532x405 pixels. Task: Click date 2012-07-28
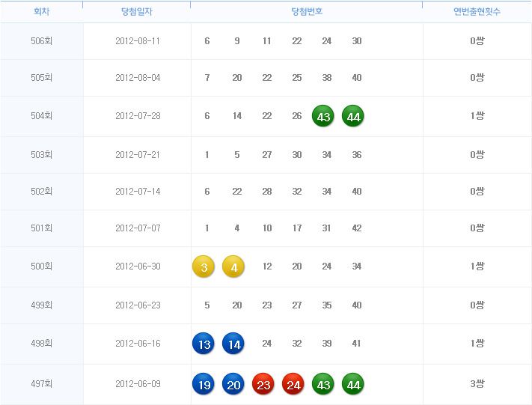(x=138, y=116)
